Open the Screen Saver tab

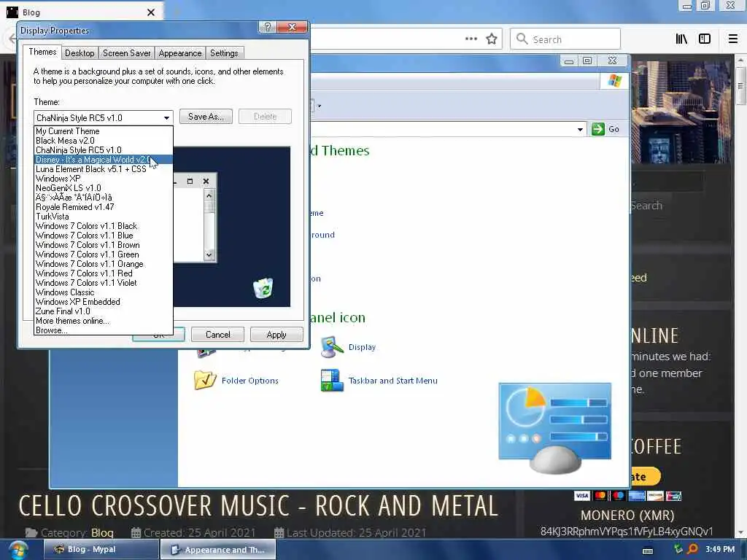coord(126,52)
